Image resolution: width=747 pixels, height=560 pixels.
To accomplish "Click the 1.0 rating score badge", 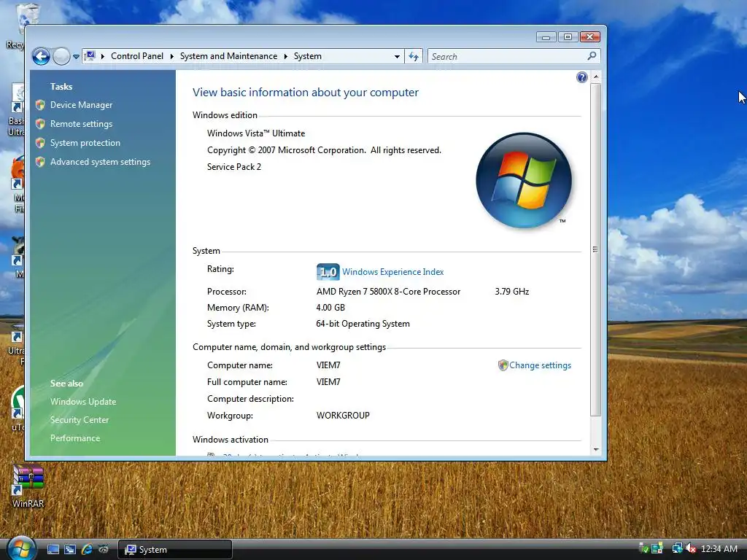I will 328,272.
